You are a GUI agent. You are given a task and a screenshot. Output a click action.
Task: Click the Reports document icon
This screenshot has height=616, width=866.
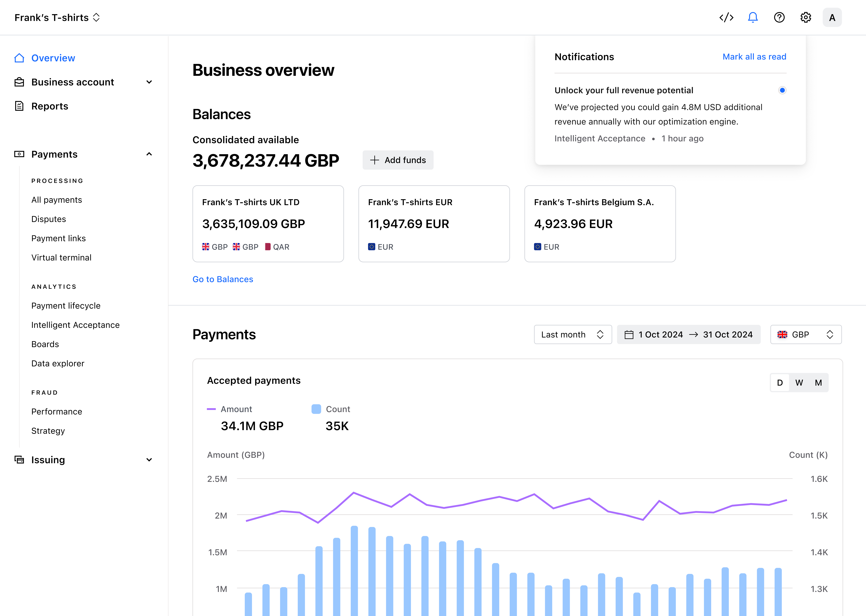[19, 106]
